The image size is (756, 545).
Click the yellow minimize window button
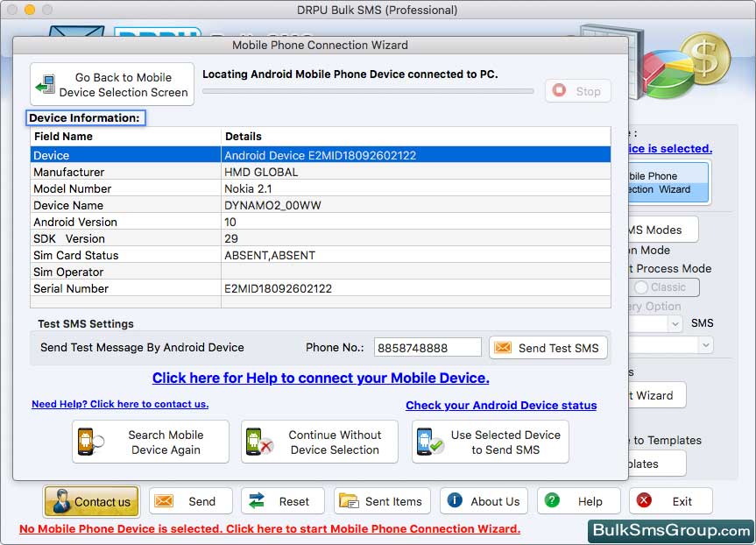30,9
